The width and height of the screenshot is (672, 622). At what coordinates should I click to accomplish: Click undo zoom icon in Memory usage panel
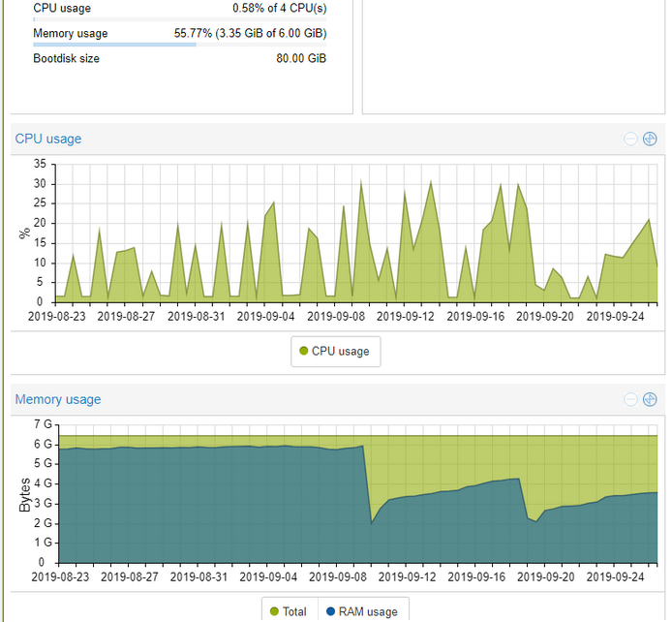[630, 399]
